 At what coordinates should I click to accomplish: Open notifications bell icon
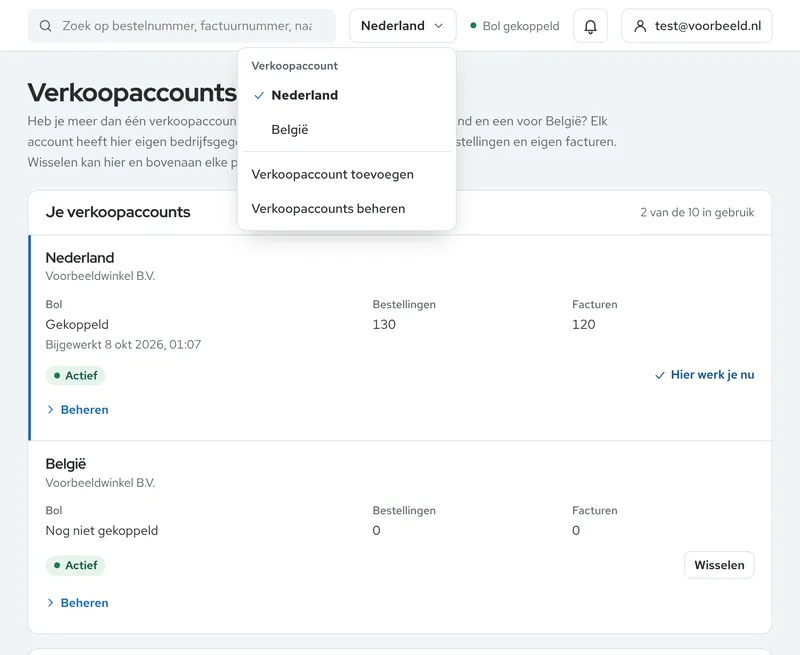(x=590, y=26)
